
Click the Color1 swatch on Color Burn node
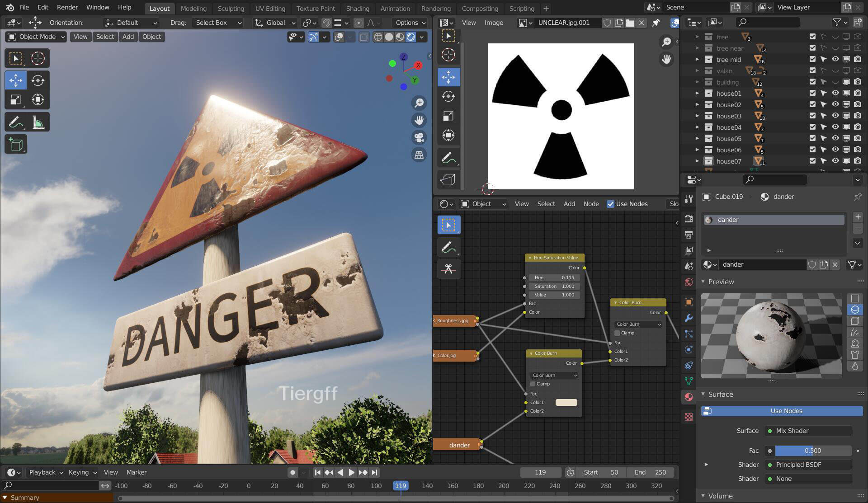point(566,402)
